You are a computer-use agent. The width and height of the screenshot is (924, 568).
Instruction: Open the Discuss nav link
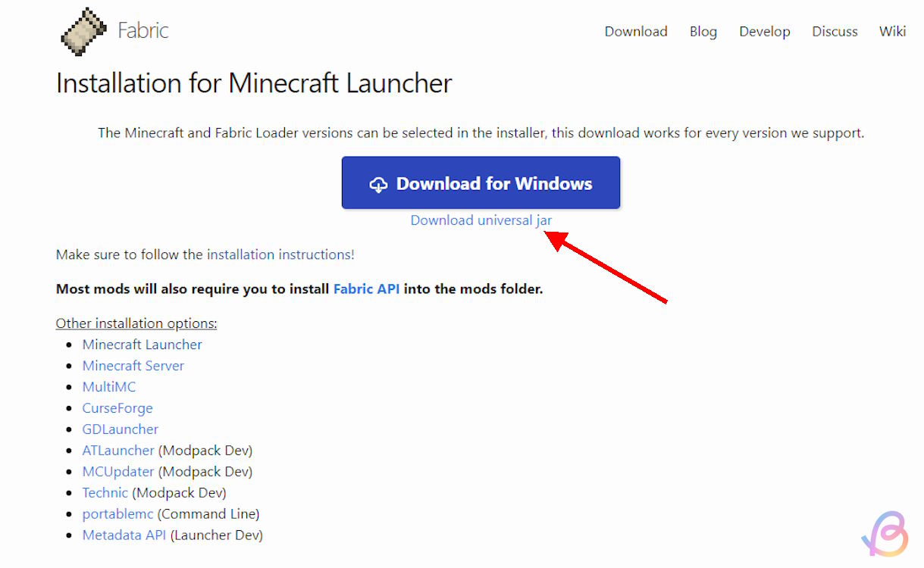835,32
